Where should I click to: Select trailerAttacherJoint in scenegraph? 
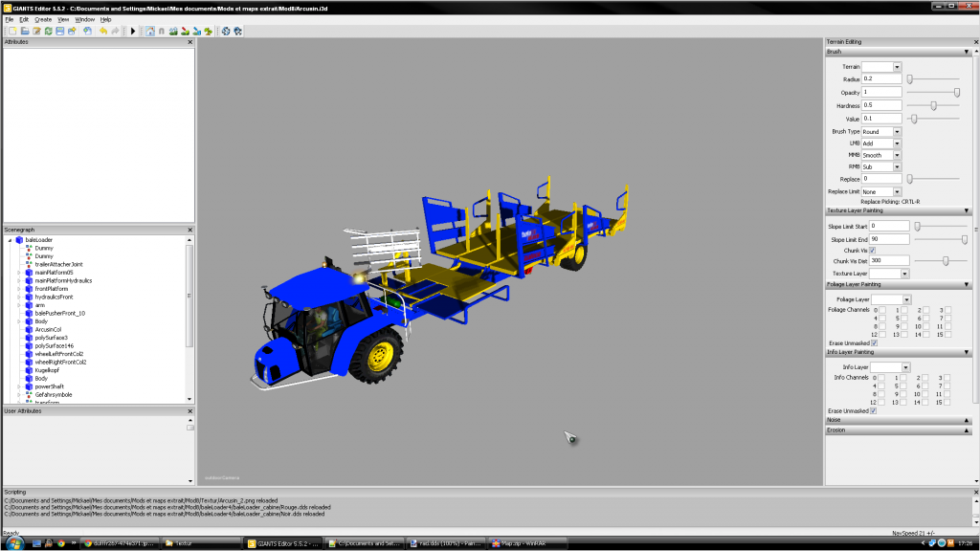click(x=58, y=264)
